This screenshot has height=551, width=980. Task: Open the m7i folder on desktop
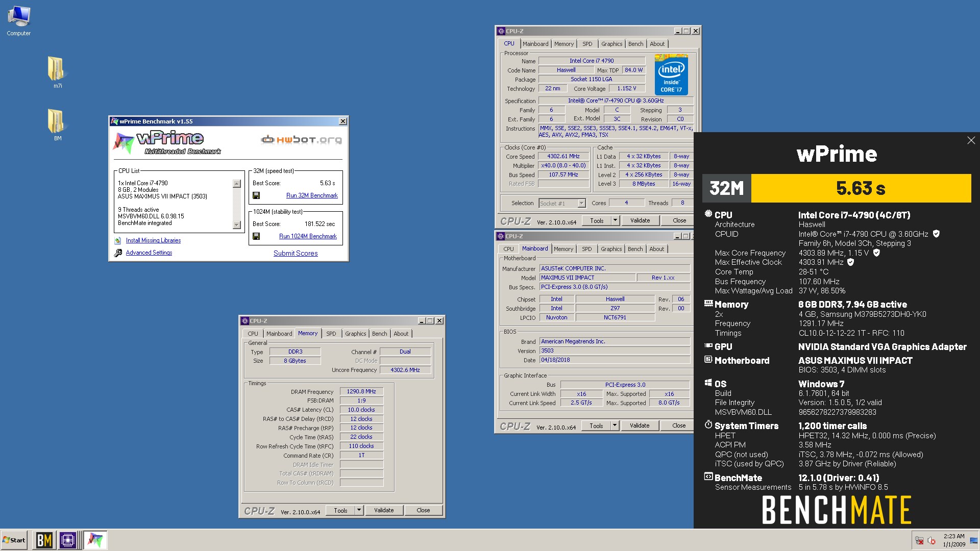[x=56, y=71]
